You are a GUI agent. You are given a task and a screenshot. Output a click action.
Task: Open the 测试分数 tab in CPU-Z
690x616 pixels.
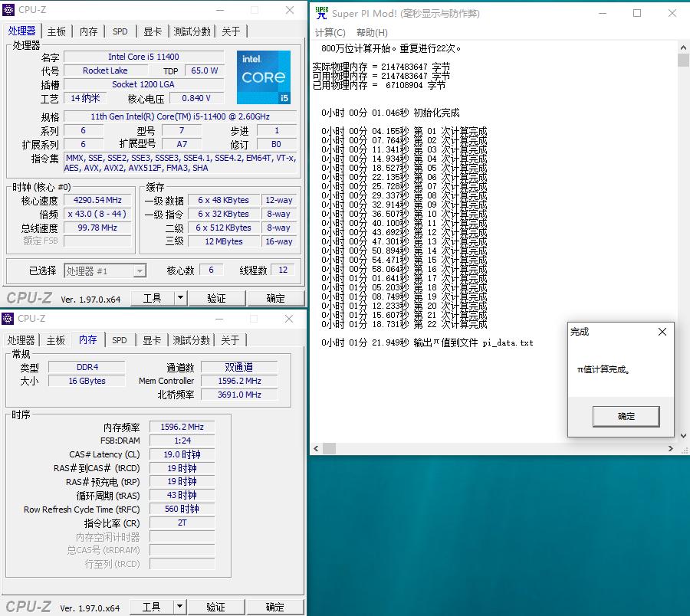point(192,31)
